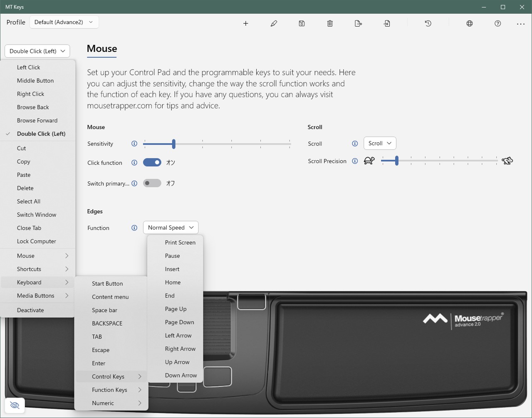Select Escape from Keyboard submenu
This screenshot has width=532, height=418.
point(111,350)
